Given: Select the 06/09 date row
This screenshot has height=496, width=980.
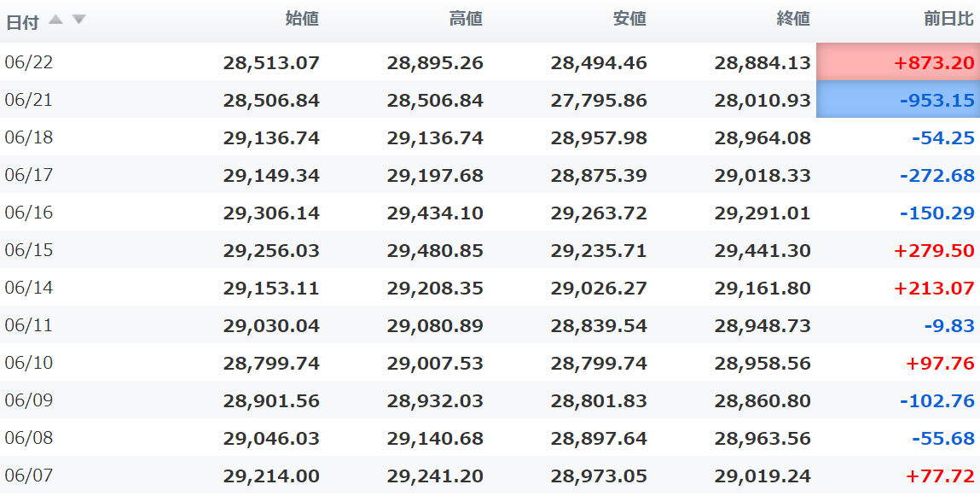Looking at the screenshot, I should (x=490, y=400).
